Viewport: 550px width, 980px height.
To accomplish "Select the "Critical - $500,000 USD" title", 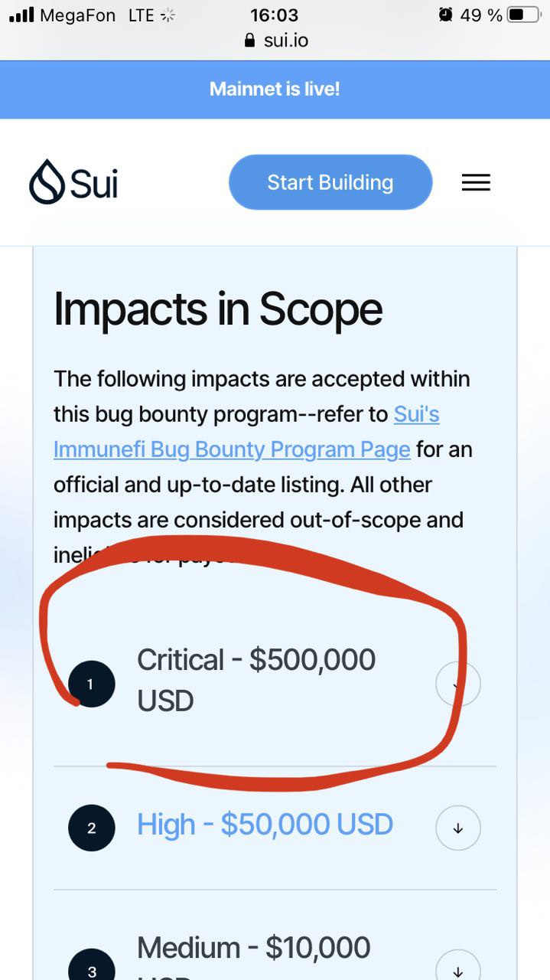I will click(x=255, y=679).
